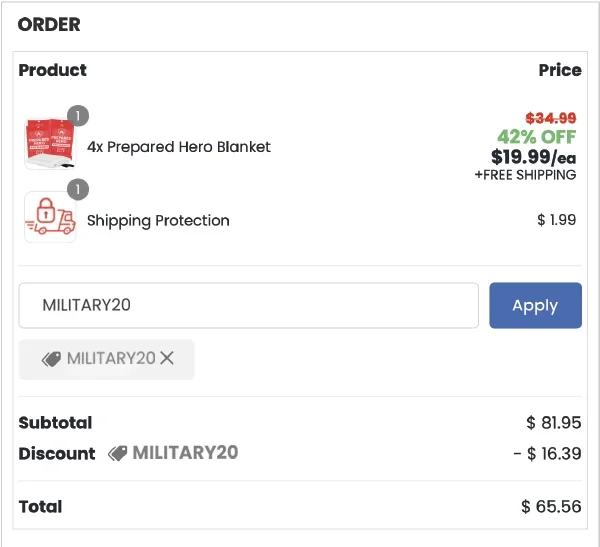Click the $19.99/ea price text
Screen dimensions: 600x547
(533, 157)
